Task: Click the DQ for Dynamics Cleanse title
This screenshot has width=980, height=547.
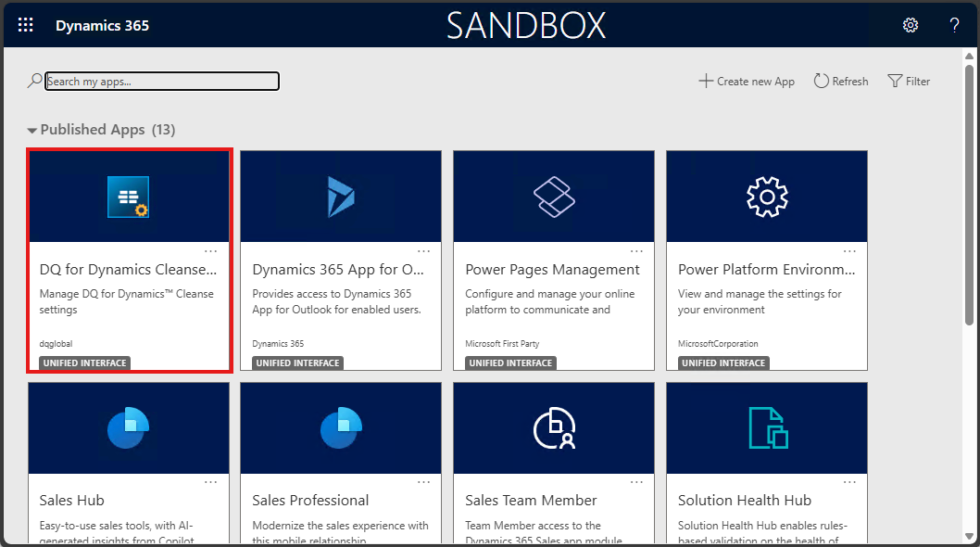Action: [128, 270]
